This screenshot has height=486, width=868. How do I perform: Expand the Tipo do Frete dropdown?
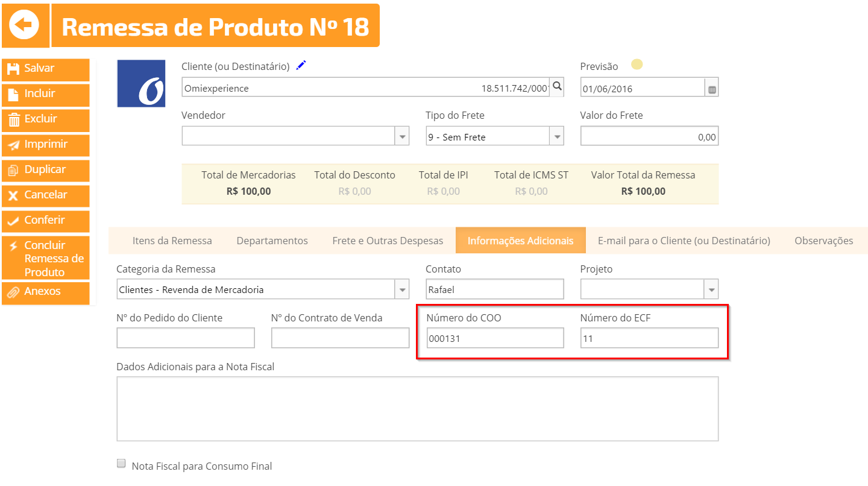557,137
